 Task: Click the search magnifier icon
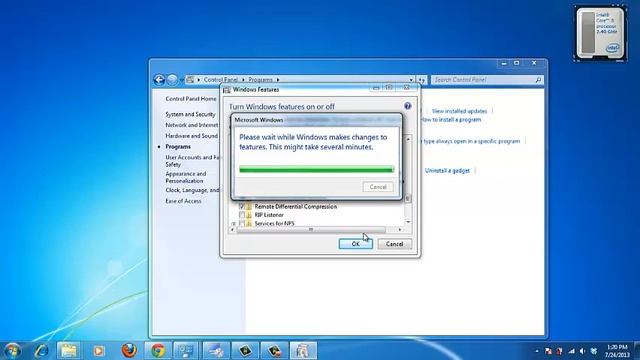tap(538, 80)
